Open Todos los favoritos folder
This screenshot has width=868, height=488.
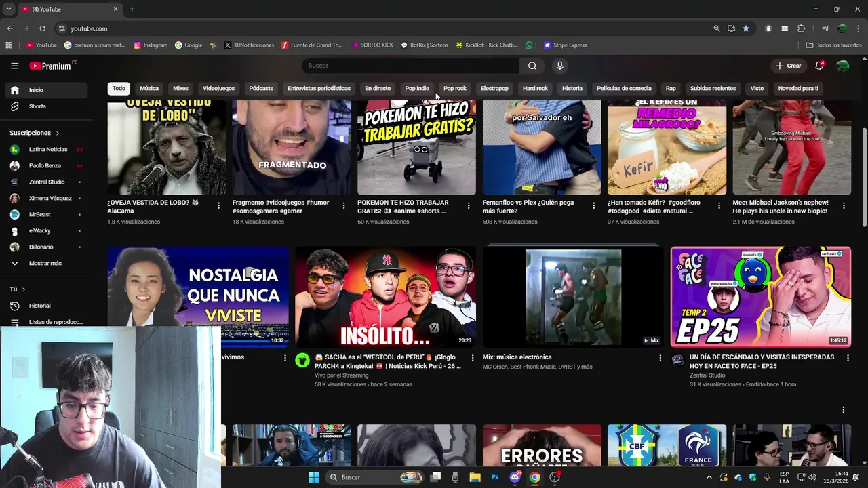(833, 45)
